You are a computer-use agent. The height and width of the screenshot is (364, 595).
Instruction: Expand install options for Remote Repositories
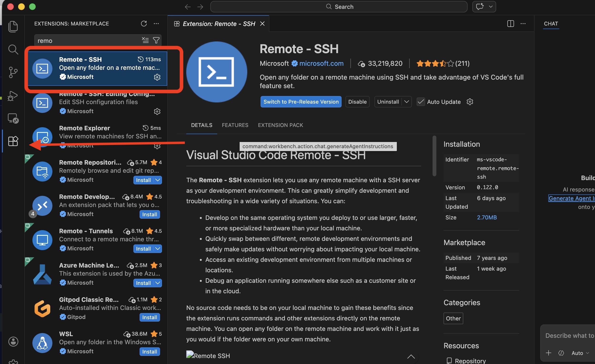tap(158, 180)
